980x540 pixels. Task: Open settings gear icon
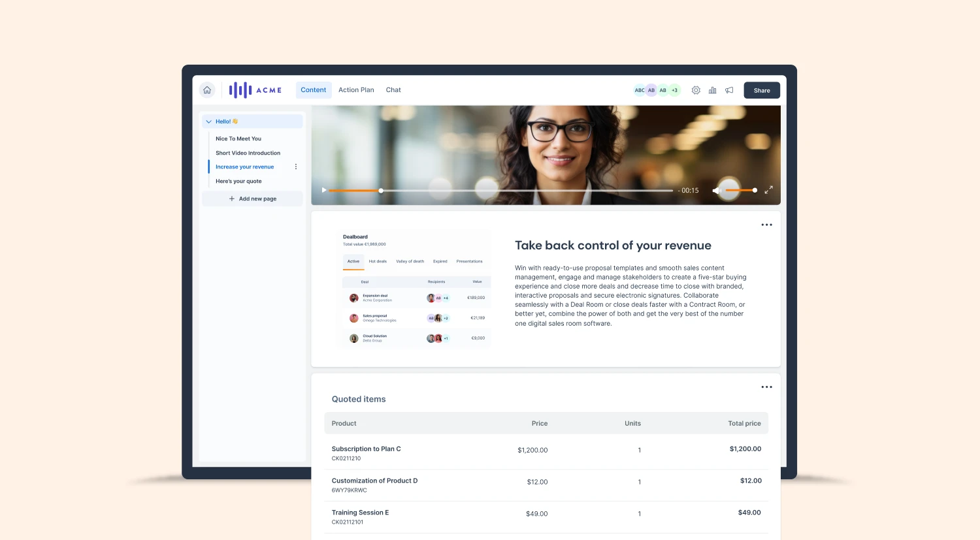(x=696, y=90)
